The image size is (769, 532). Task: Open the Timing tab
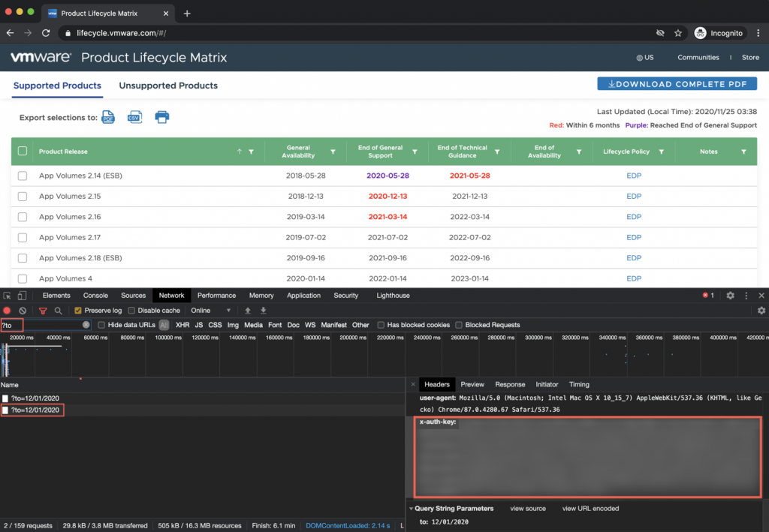tap(579, 384)
